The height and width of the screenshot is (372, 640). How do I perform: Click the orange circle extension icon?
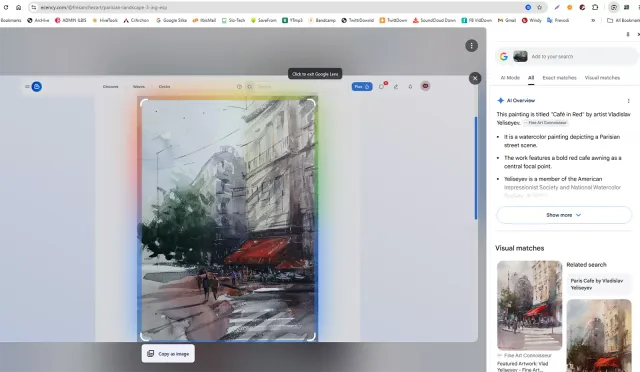[x=570, y=7]
